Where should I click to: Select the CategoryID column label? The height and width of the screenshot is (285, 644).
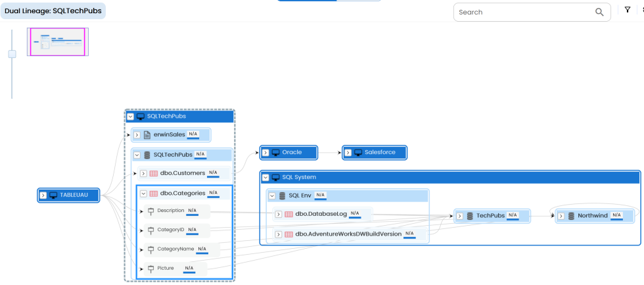171,230
